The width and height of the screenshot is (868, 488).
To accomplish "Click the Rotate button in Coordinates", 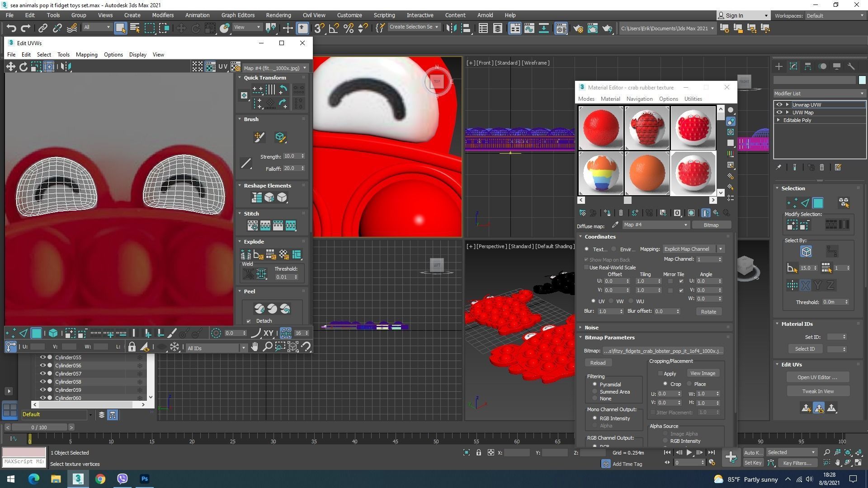I will [x=708, y=312].
